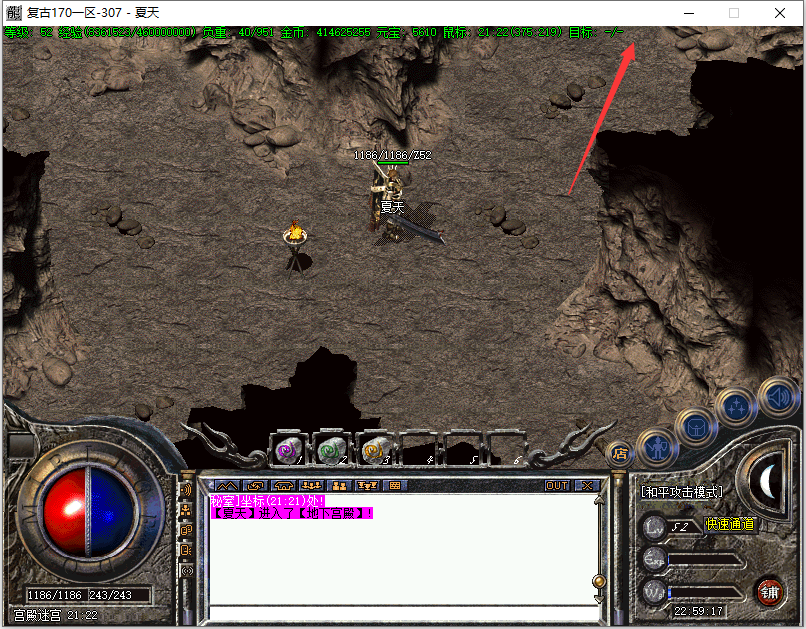This screenshot has height=629, width=806.
Task: Click the 快速通道 quick channel link
Action: 729,524
